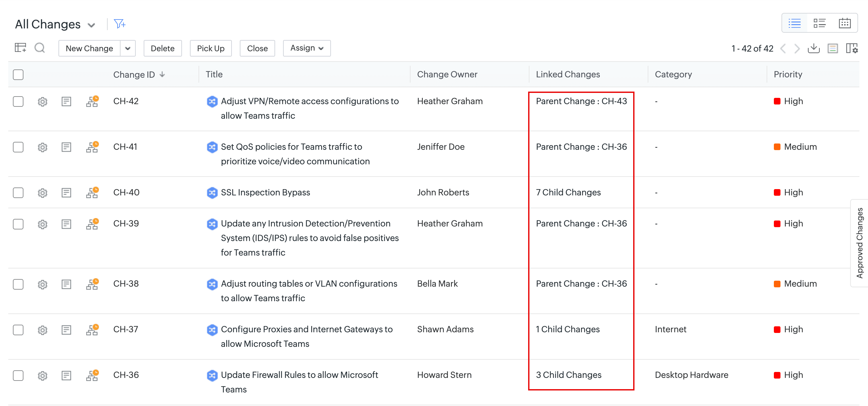The width and height of the screenshot is (868, 406).
Task: Switch to detailed list view icon
Action: tap(819, 23)
